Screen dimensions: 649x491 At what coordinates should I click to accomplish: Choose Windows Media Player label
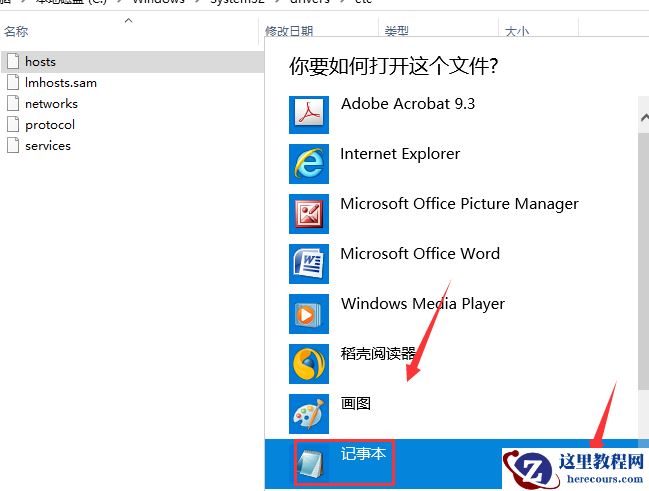tap(423, 303)
